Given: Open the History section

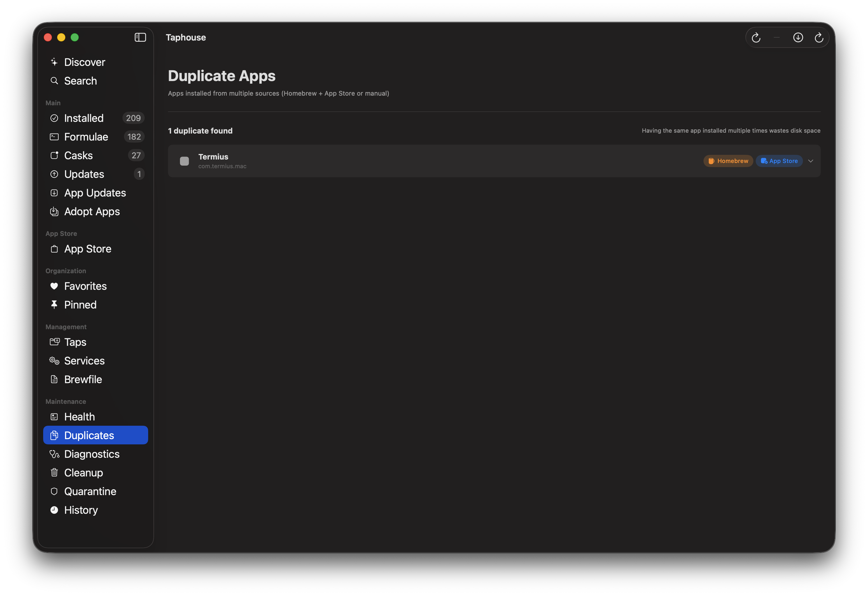Looking at the screenshot, I should pyautogui.click(x=81, y=510).
